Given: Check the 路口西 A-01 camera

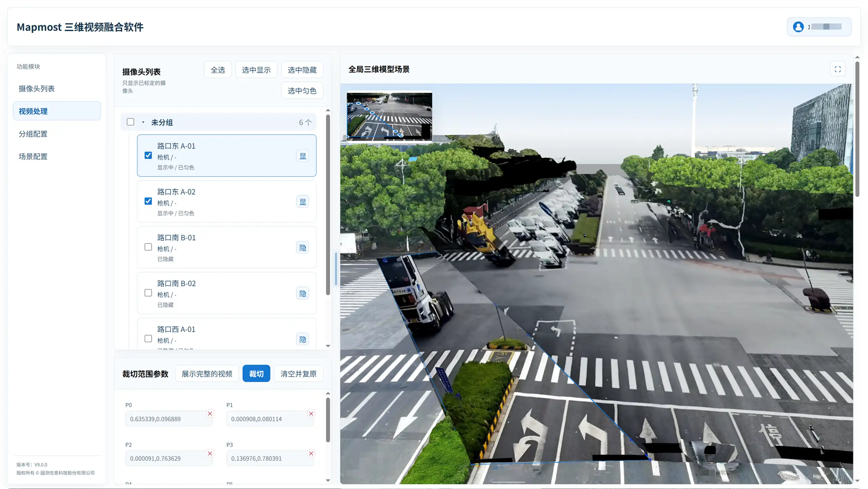Looking at the screenshot, I should coord(148,338).
